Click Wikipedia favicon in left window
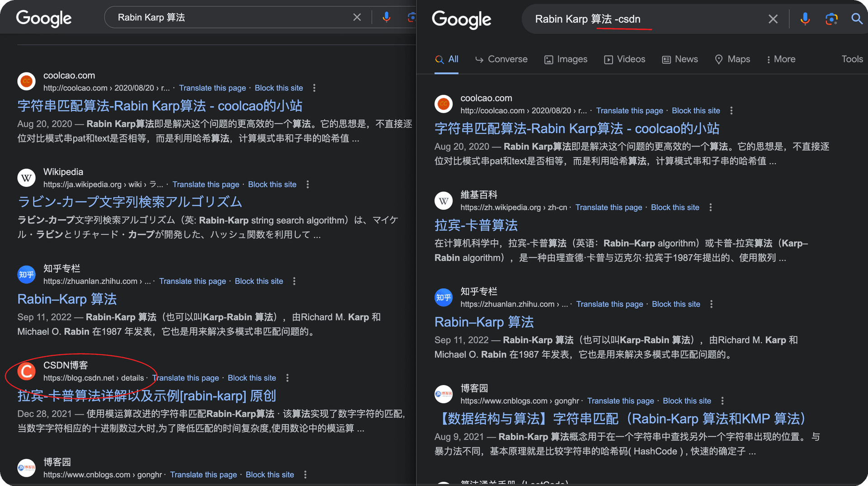 [26, 178]
